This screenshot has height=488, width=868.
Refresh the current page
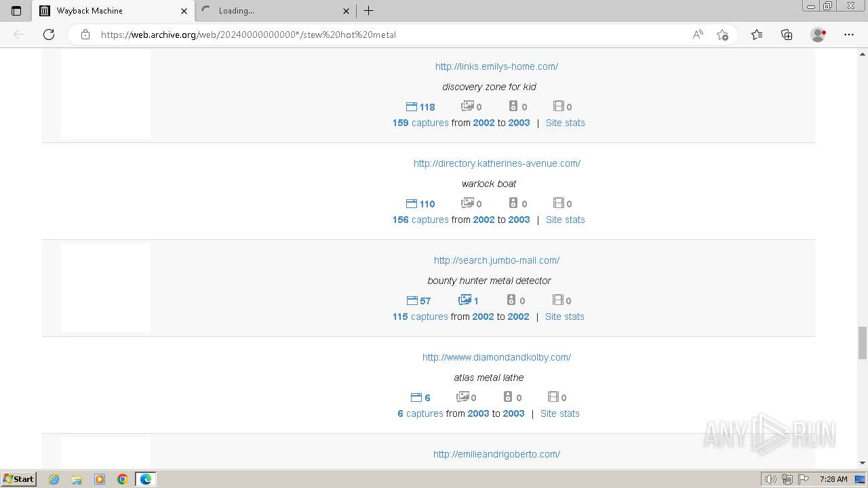49,35
